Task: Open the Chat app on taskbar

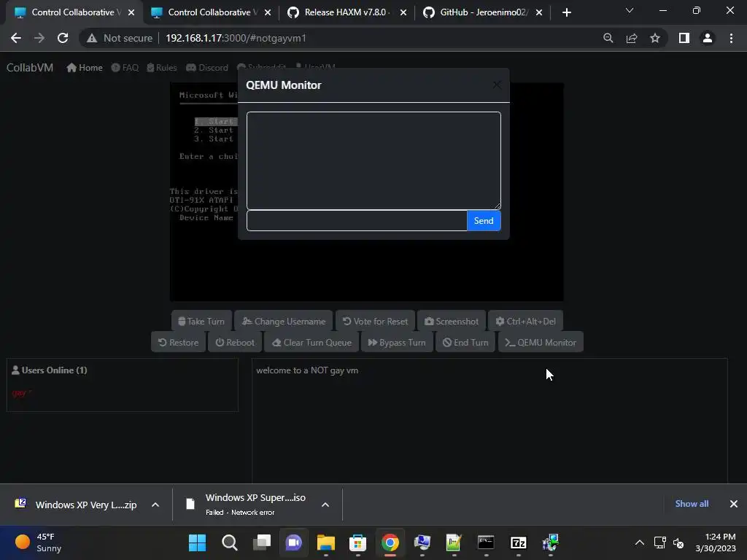Action: pos(293,542)
